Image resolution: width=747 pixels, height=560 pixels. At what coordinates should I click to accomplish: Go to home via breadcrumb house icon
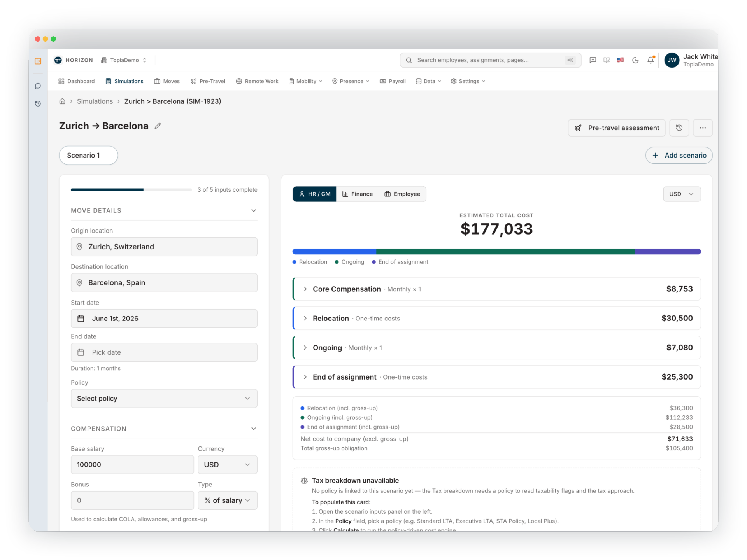click(x=62, y=101)
